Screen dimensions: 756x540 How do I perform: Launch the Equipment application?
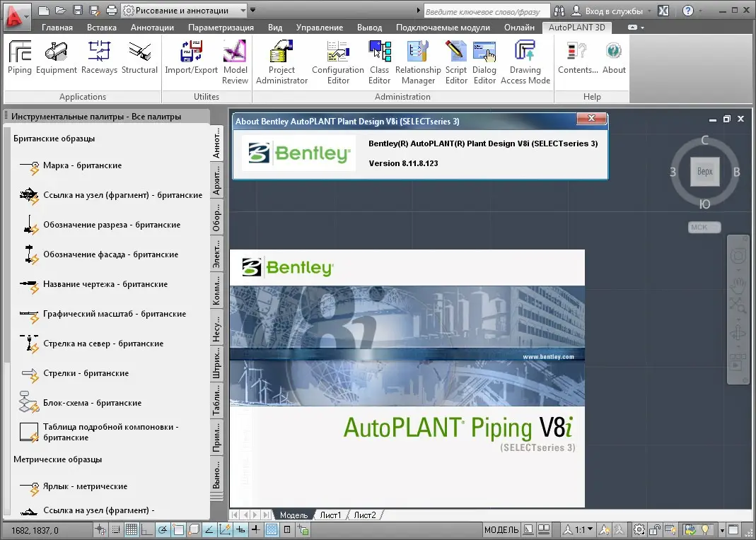click(x=57, y=57)
